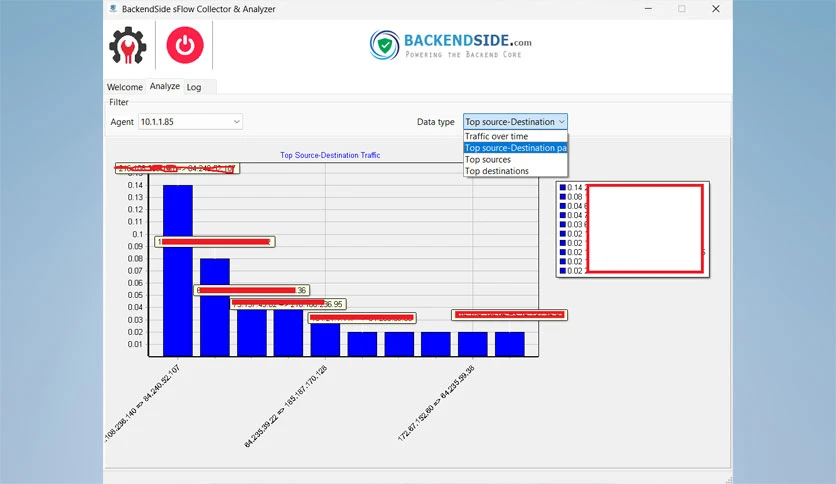Click the legend's first 0.14 blue swatch

tap(562, 188)
